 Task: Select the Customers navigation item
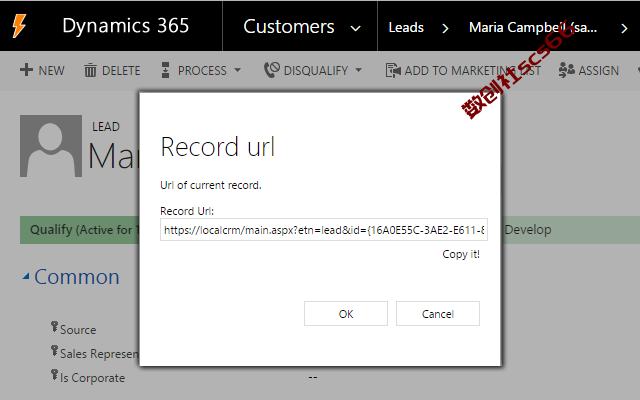(289, 27)
